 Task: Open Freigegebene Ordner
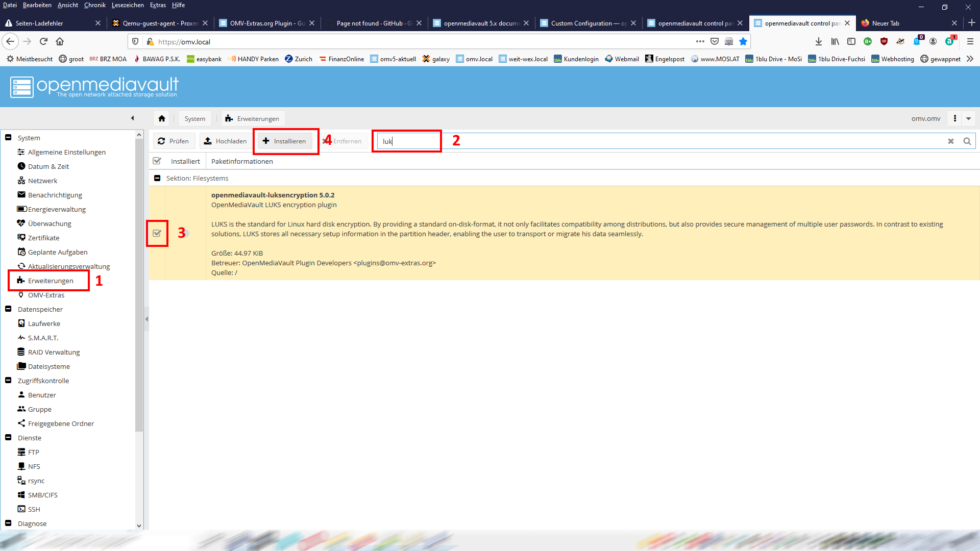click(61, 423)
